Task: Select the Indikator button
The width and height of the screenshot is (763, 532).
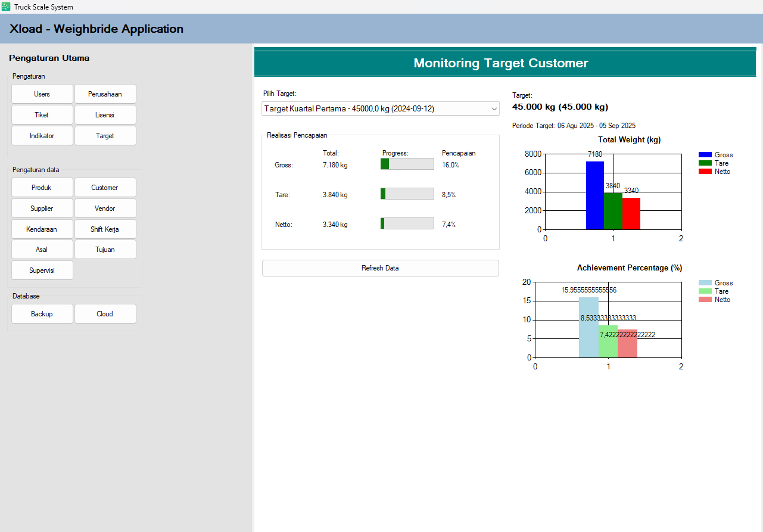Action: 42,136
